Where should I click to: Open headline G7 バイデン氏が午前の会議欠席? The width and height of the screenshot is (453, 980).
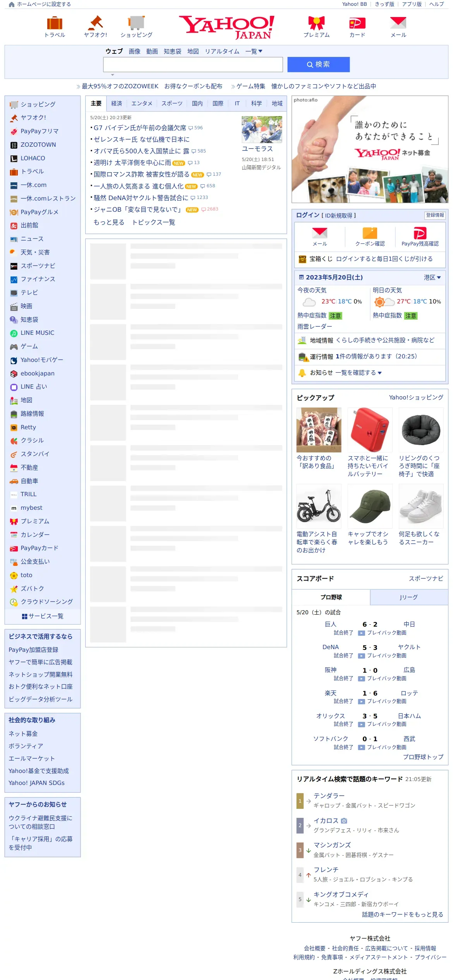coord(140,128)
